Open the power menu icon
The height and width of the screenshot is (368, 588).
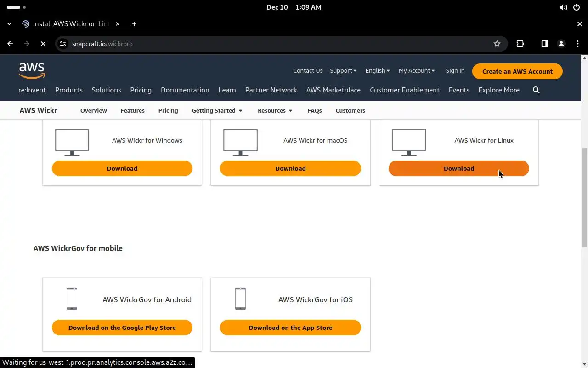(x=577, y=7)
